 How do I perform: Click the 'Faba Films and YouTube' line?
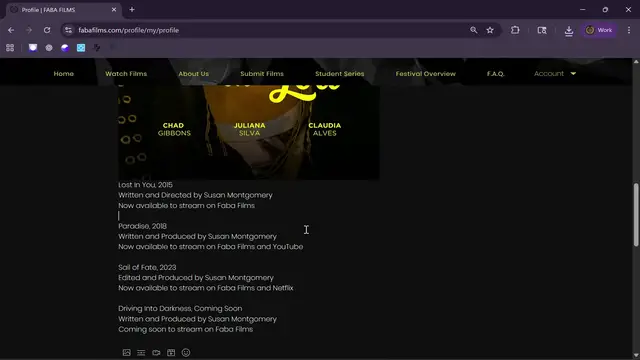tap(211, 247)
